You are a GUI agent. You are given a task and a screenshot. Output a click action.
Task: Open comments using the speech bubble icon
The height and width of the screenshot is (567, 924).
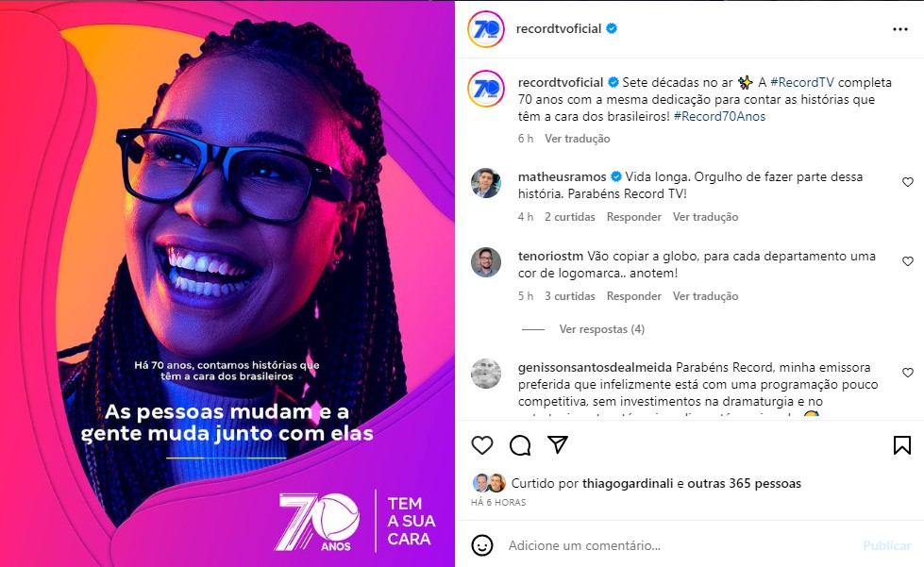pyautogui.click(x=520, y=445)
